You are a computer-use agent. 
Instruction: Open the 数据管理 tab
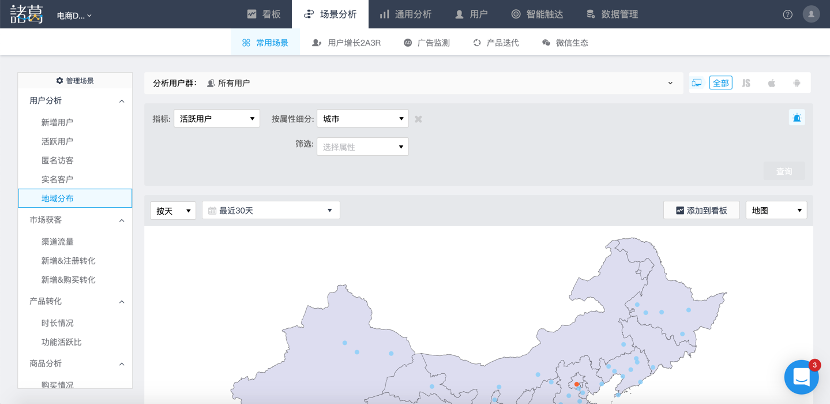coord(612,14)
